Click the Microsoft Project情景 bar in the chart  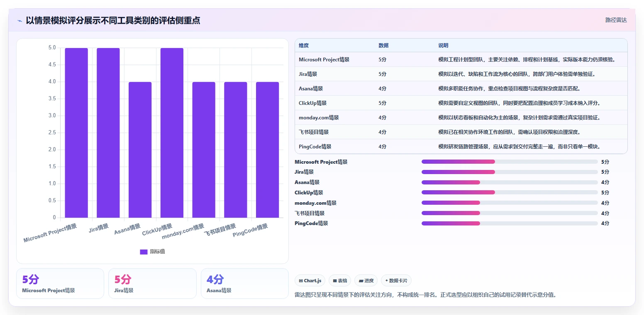(76, 133)
